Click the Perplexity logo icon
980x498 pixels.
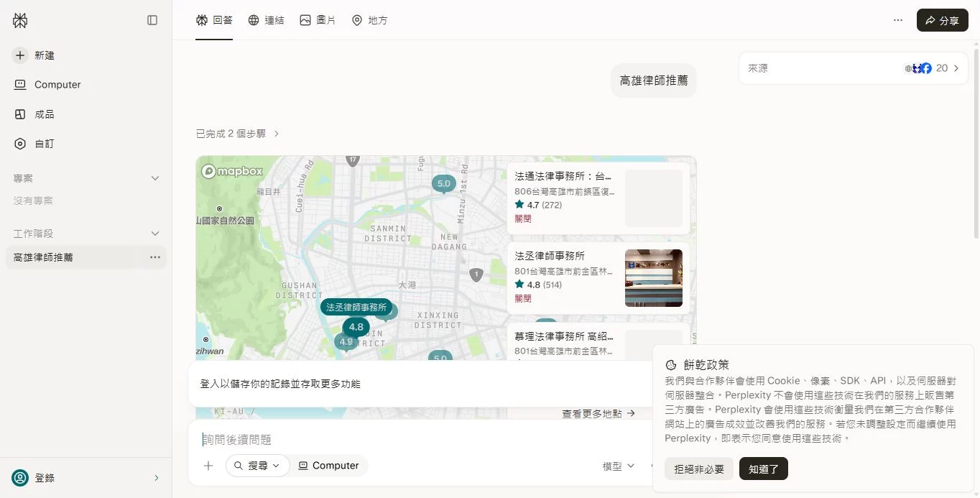tap(20, 20)
